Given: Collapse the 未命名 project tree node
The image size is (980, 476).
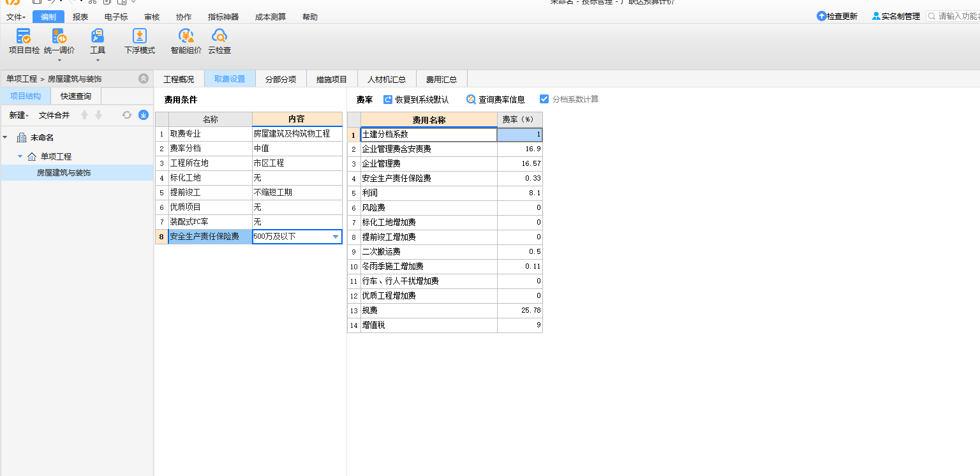Looking at the screenshot, I should (x=6, y=137).
